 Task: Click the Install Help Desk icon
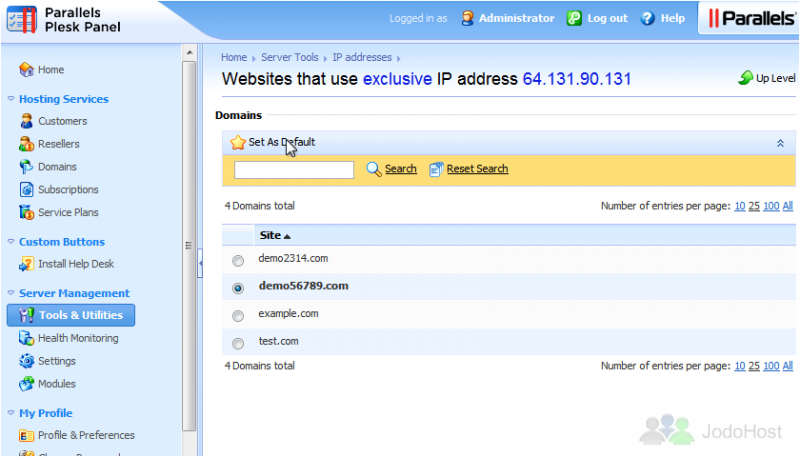click(x=27, y=264)
